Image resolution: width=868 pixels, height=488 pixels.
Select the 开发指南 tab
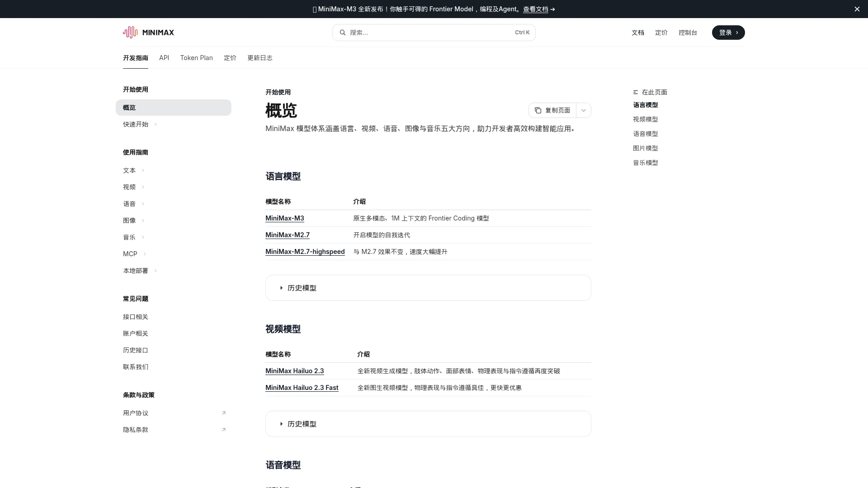136,58
